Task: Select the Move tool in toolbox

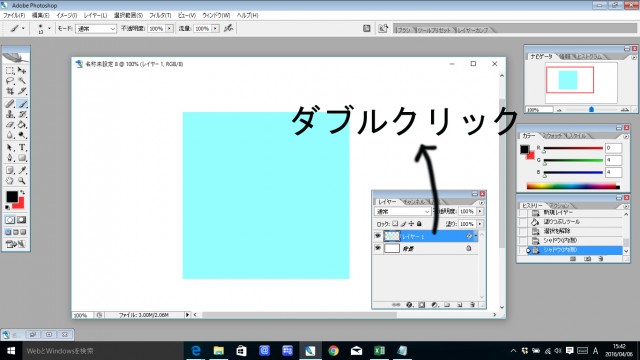Action: [22, 71]
